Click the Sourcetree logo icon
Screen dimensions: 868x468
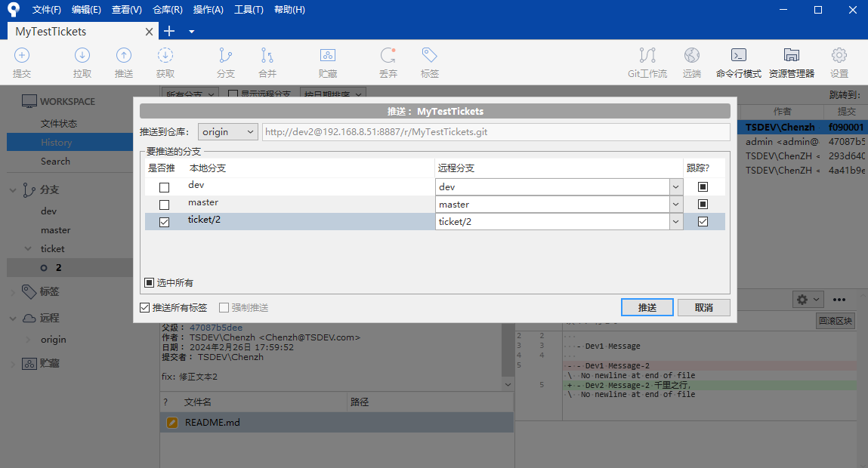[14, 9]
